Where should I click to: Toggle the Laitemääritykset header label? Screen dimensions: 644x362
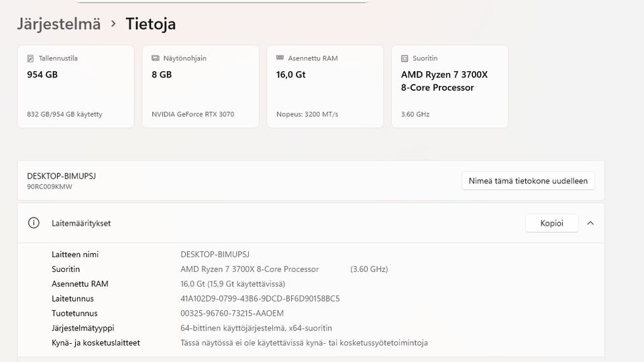[81, 223]
